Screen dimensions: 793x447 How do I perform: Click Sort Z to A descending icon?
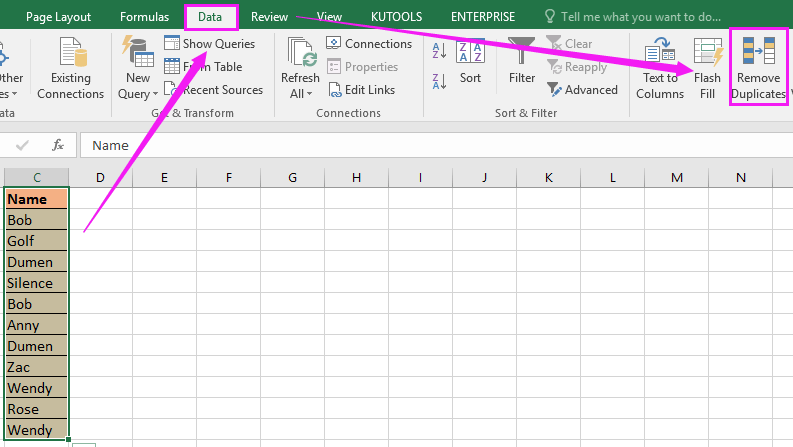(436, 79)
